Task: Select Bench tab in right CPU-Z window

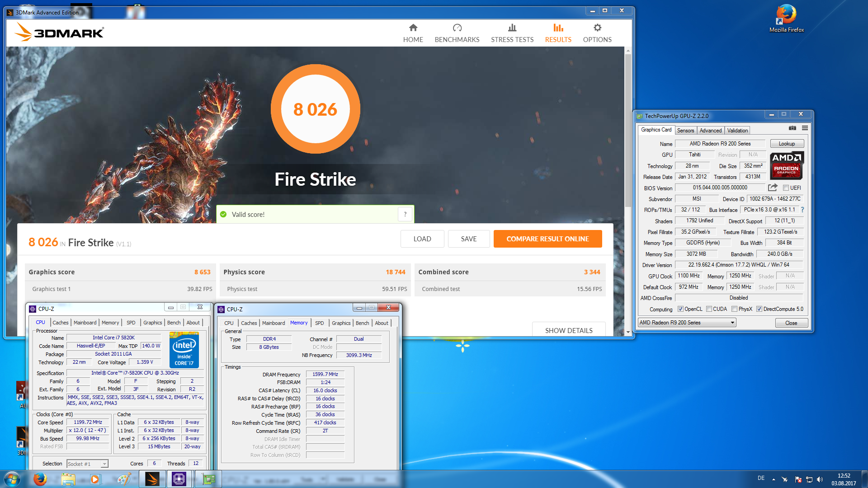Action: pos(362,323)
